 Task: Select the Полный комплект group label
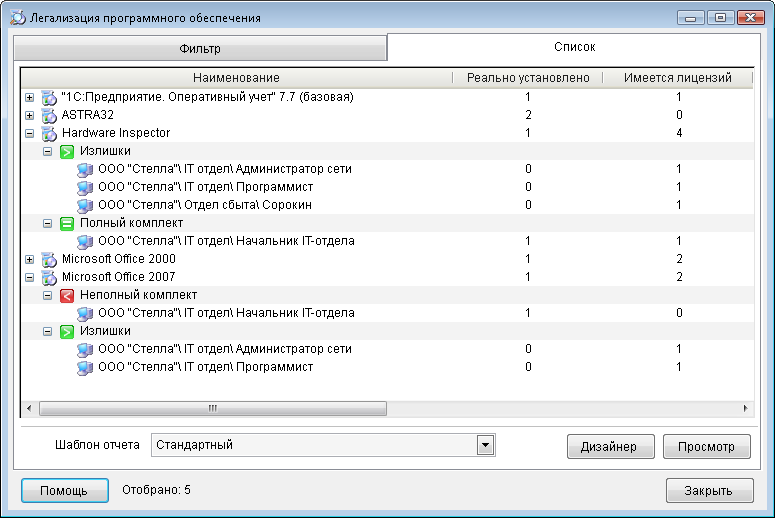click(x=131, y=223)
